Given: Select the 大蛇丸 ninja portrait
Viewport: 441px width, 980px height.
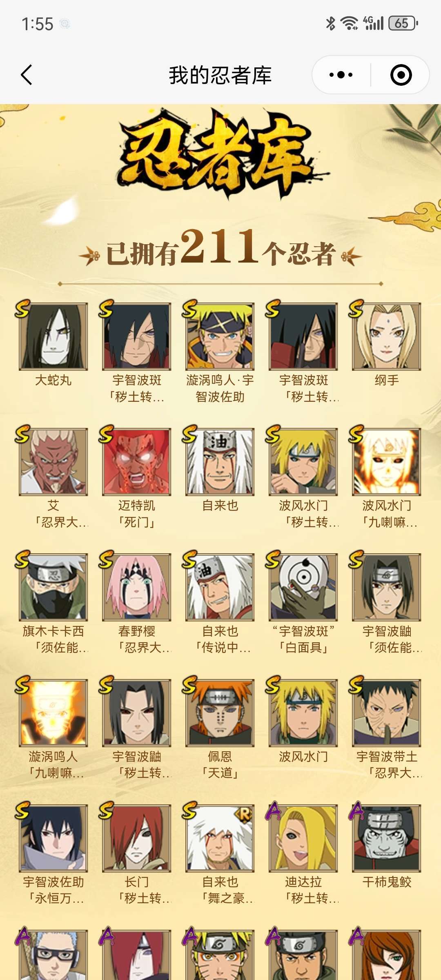Looking at the screenshot, I should click(x=53, y=336).
